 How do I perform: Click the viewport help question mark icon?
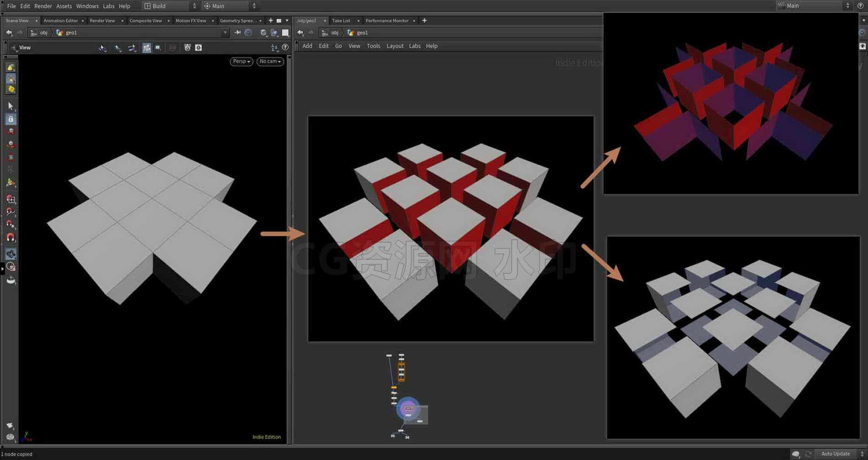(285, 48)
